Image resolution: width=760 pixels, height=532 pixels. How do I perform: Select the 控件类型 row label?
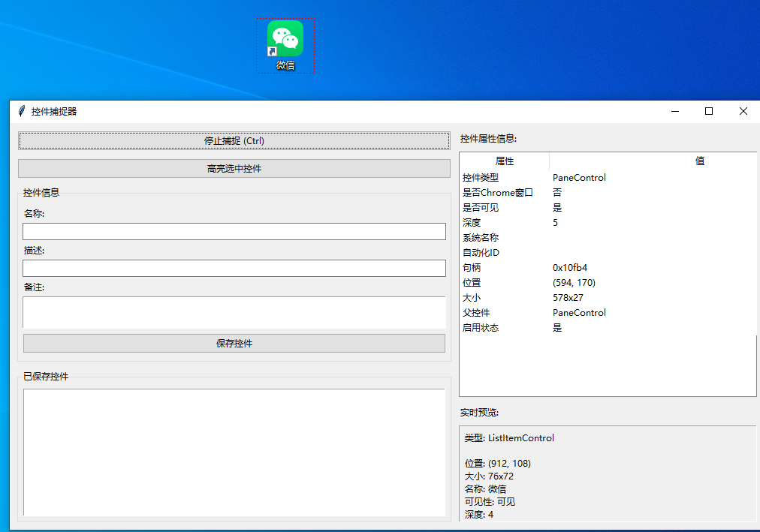(x=481, y=178)
